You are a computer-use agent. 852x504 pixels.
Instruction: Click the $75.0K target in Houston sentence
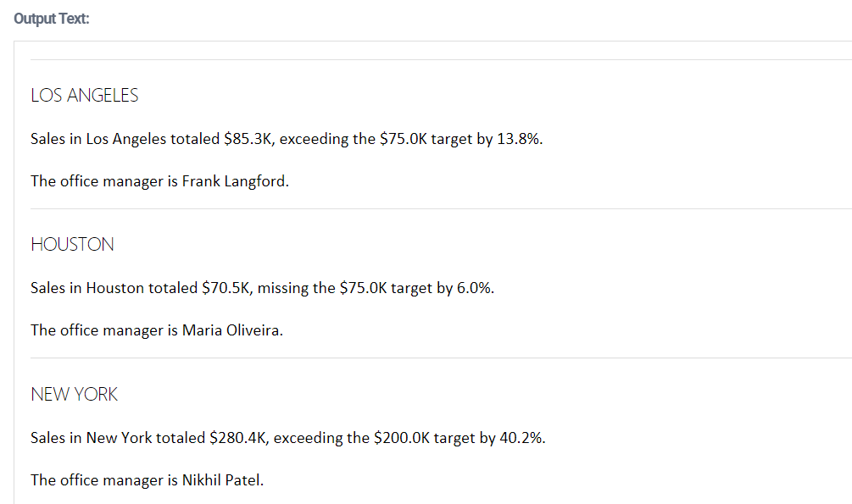pyautogui.click(x=363, y=288)
